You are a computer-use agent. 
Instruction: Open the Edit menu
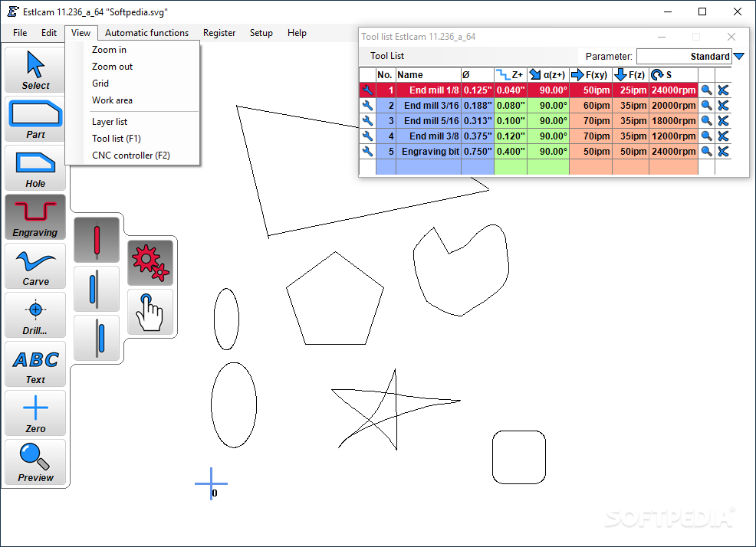pyautogui.click(x=49, y=33)
